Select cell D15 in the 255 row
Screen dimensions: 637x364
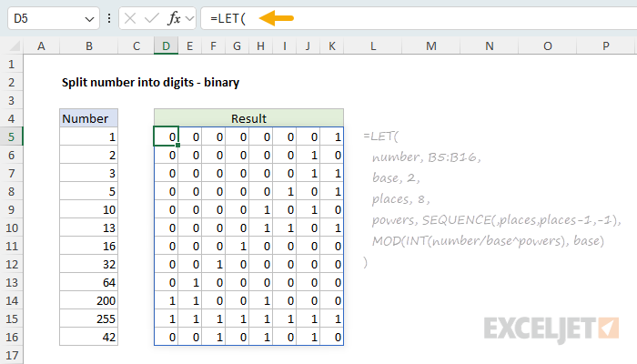pyautogui.click(x=167, y=318)
